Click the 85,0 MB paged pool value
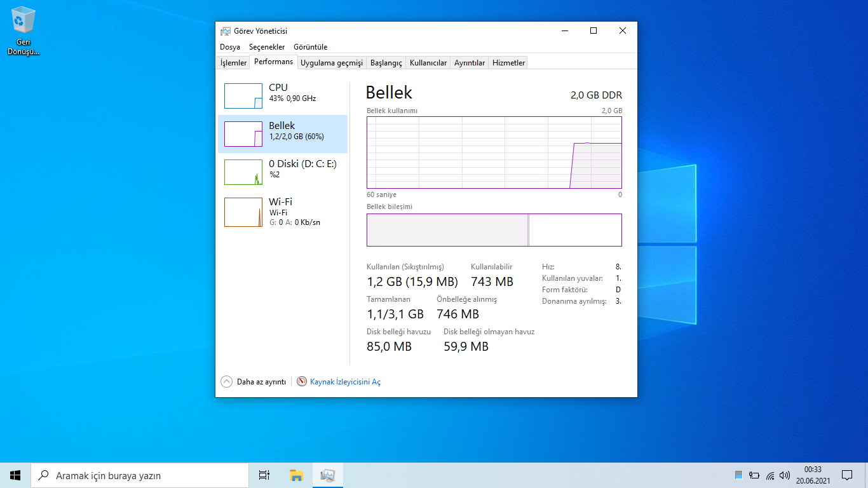Image resolution: width=868 pixels, height=488 pixels. 390,346
